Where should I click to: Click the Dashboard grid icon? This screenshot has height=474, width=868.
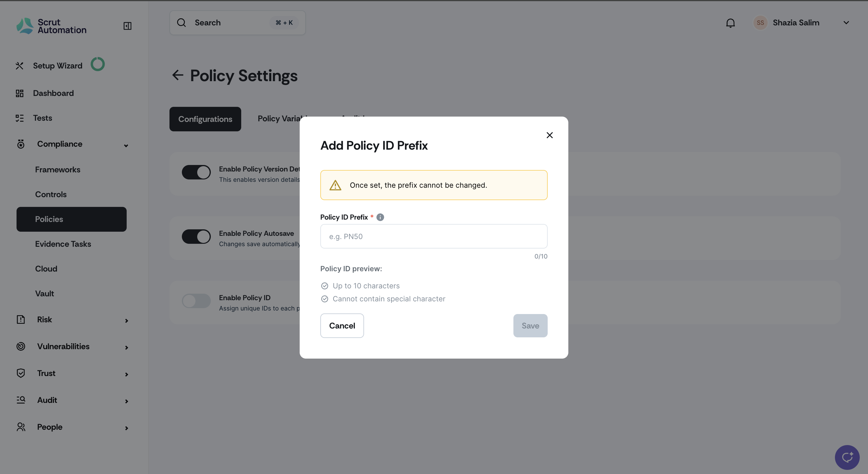[x=19, y=93]
